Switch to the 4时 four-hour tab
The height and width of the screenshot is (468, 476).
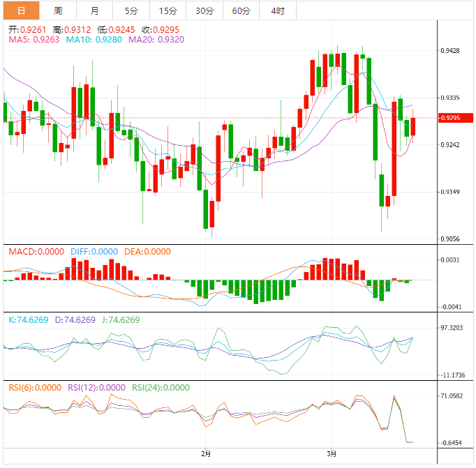[x=278, y=10]
